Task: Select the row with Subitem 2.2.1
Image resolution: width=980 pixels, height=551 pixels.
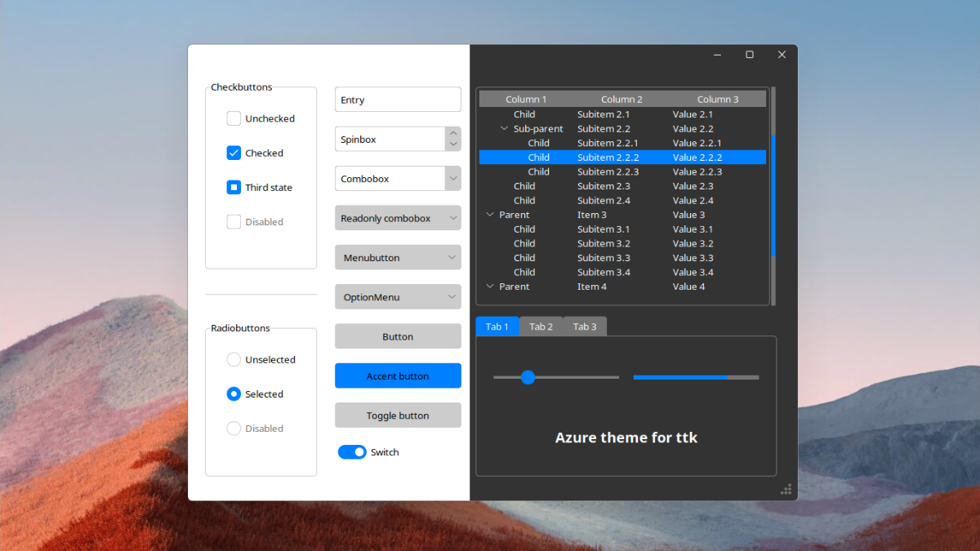Action: tap(622, 143)
